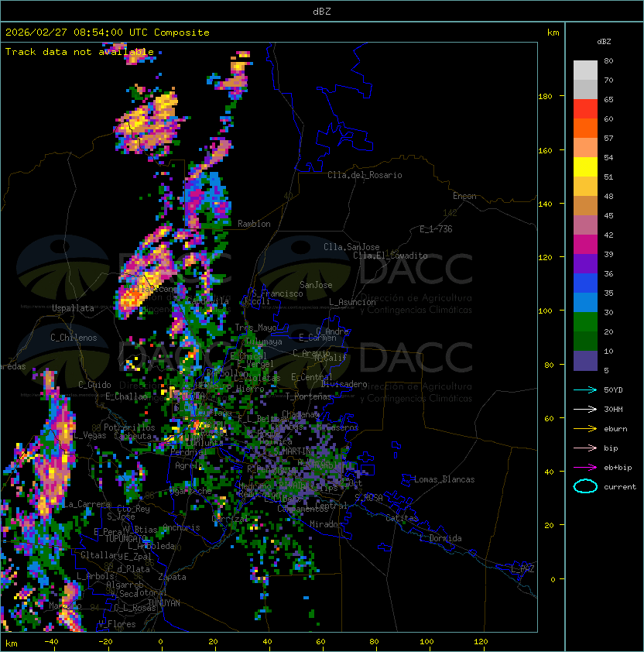Click the 'TUNUYAN' map label
The height and width of the screenshot is (652, 644).
164,603
